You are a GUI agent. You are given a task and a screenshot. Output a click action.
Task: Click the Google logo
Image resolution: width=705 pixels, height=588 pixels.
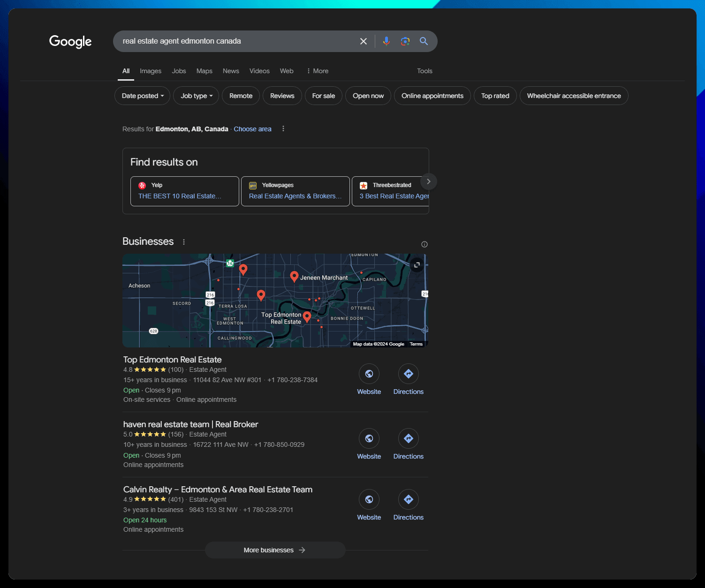coord(70,41)
